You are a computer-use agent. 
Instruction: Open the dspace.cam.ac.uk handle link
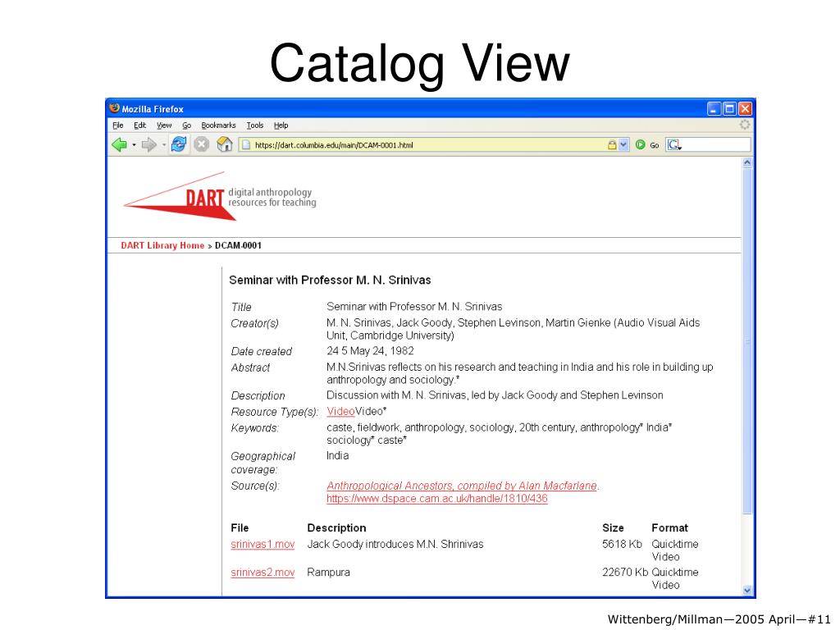pos(437,498)
